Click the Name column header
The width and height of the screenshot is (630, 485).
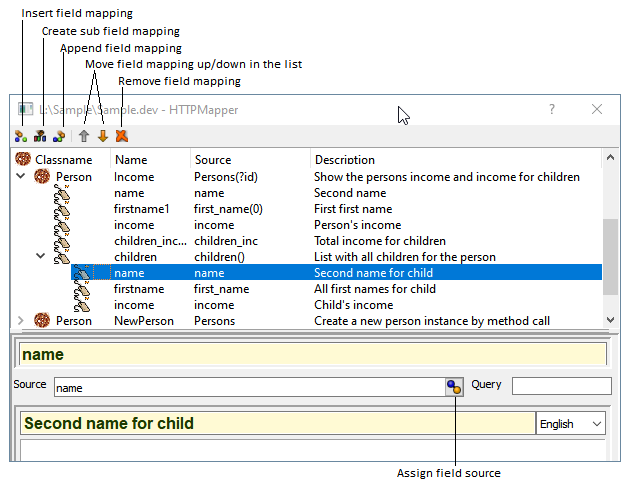(x=131, y=160)
